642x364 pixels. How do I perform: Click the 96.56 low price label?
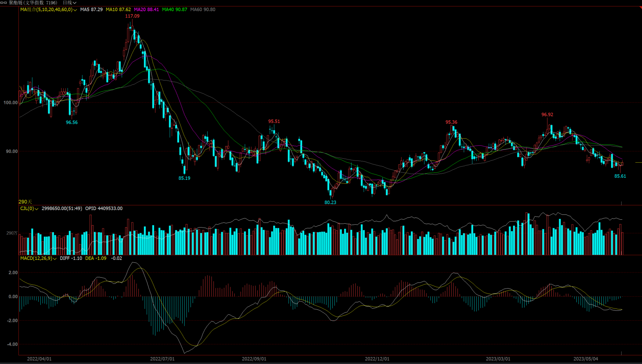coord(72,122)
